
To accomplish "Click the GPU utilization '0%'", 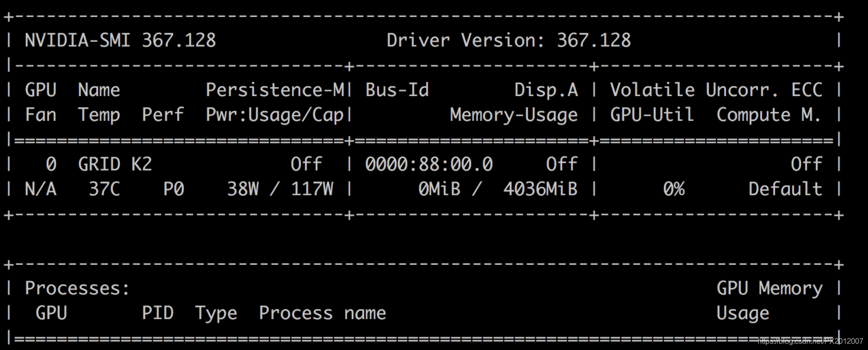I will [674, 189].
